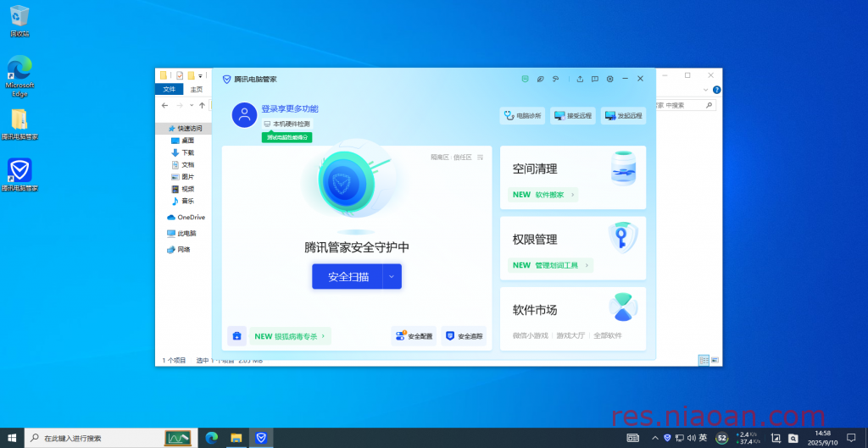This screenshot has width=868, height=448.
Task: Open the settings gear in Tencent PC Manager
Action: 610,79
